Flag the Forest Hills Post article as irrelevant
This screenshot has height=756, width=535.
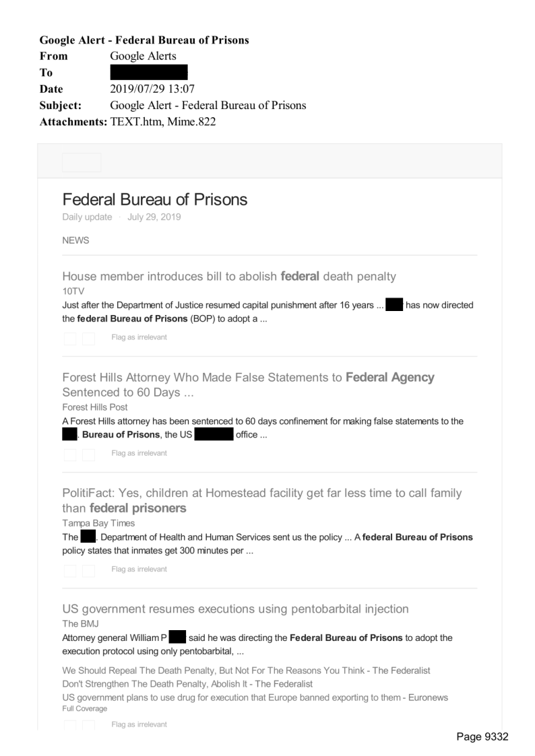click(139, 454)
